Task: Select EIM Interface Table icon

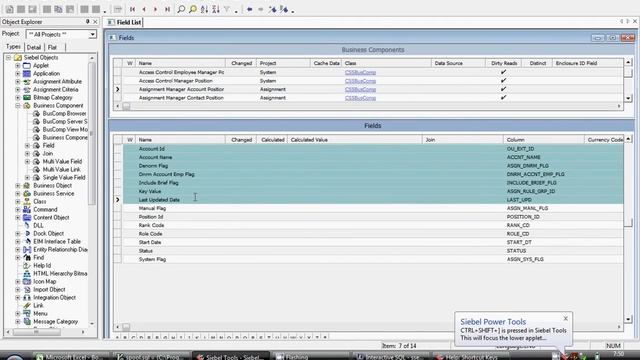Action: point(27,242)
